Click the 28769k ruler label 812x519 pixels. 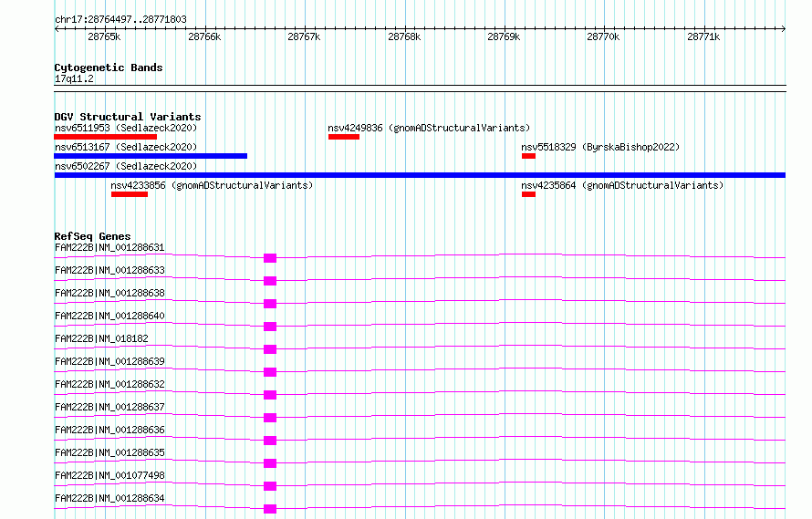pos(504,36)
